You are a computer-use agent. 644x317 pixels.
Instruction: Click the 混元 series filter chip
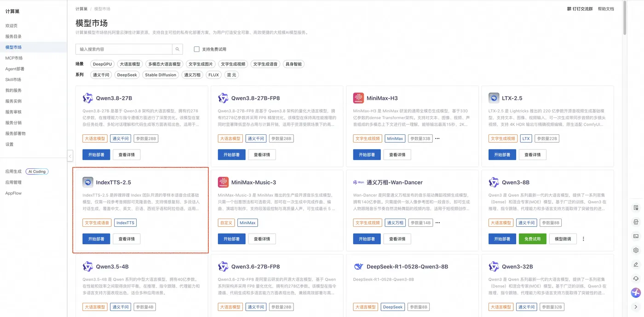[x=231, y=75]
